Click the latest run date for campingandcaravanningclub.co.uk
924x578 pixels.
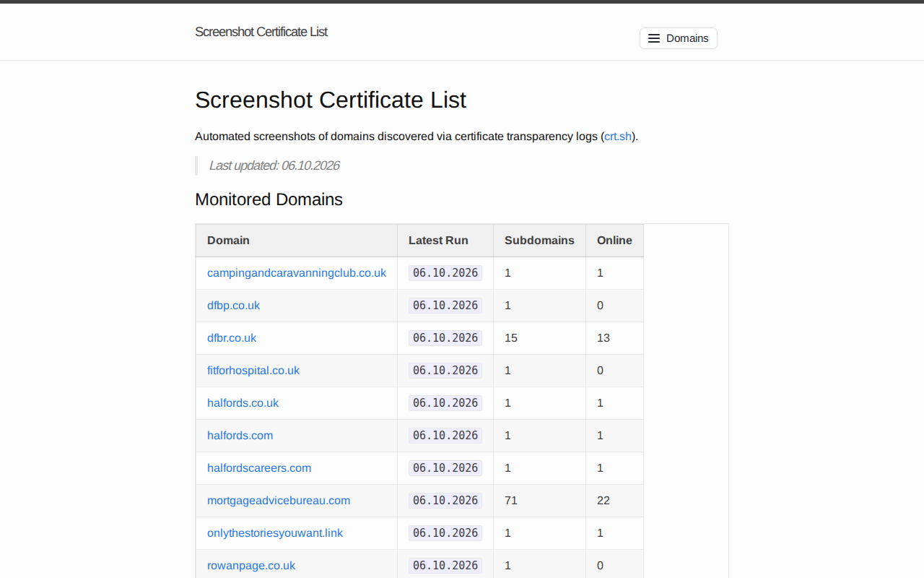pos(445,273)
